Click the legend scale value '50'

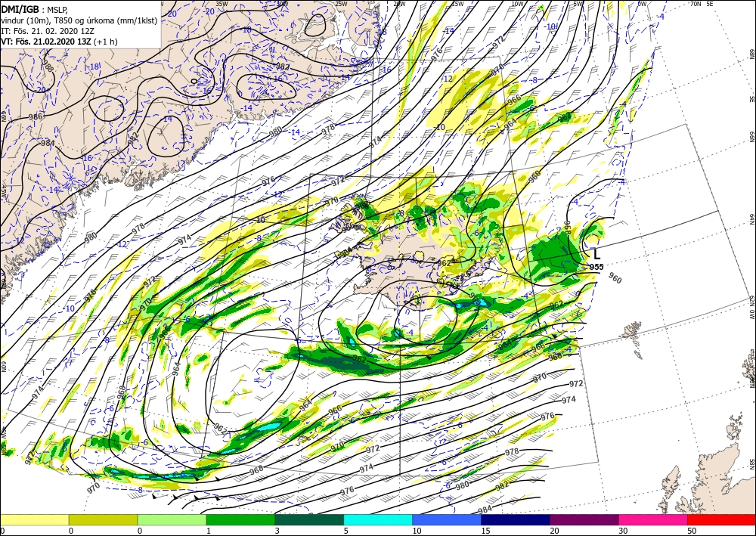692,531
